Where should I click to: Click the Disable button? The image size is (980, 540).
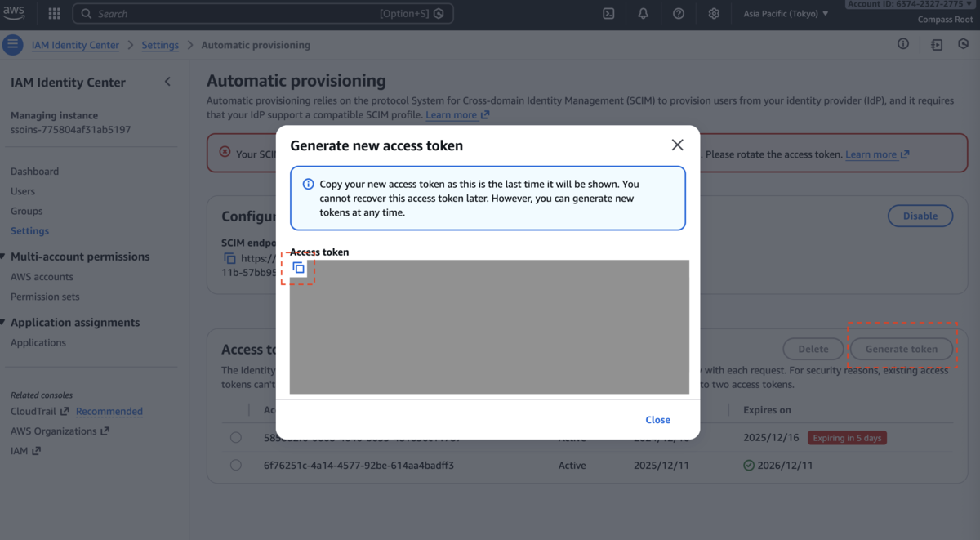(920, 216)
